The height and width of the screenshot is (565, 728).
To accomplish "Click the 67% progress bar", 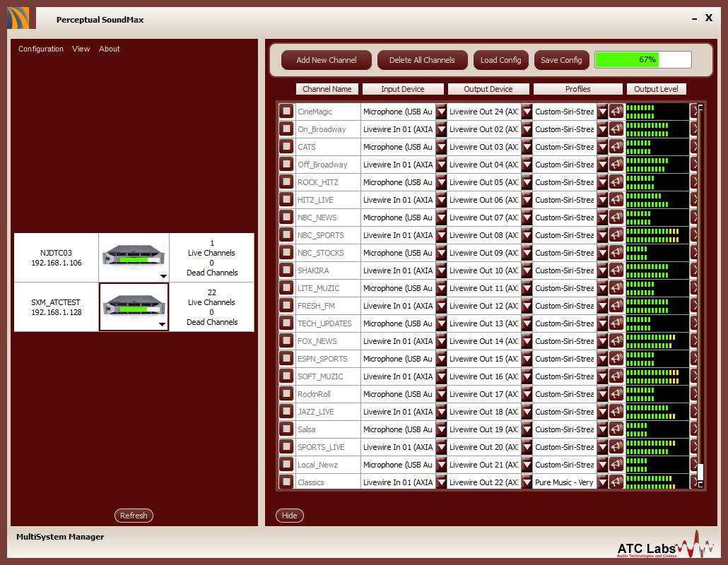I will tap(643, 59).
